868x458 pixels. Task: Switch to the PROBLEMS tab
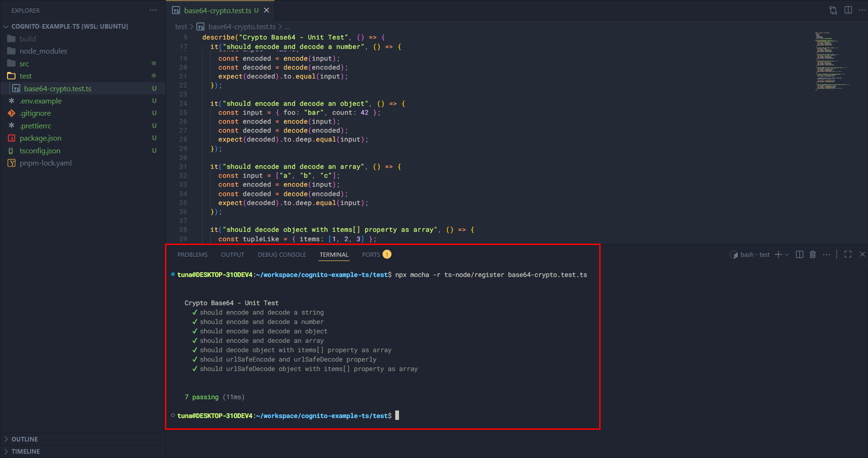(x=192, y=255)
